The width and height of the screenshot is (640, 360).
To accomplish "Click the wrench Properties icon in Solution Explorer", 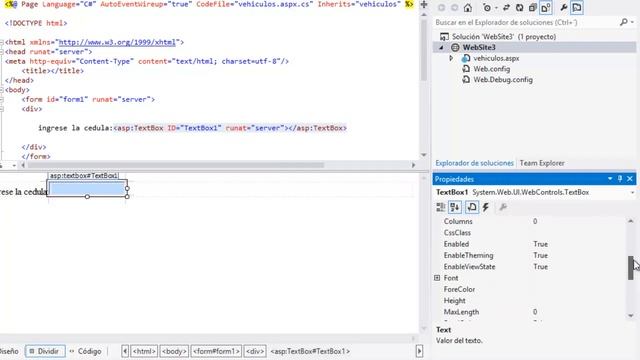I will tap(564, 8).
